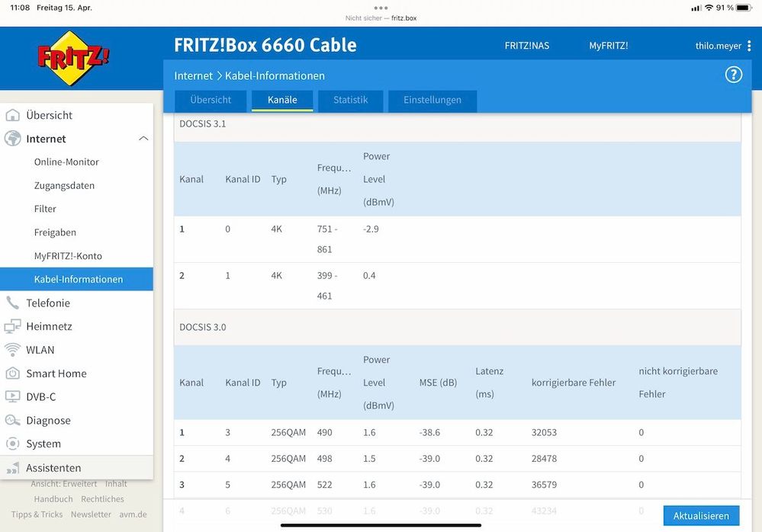The width and height of the screenshot is (762, 532).
Task: Open Zugangsdaten in the sidebar
Action: (x=64, y=185)
